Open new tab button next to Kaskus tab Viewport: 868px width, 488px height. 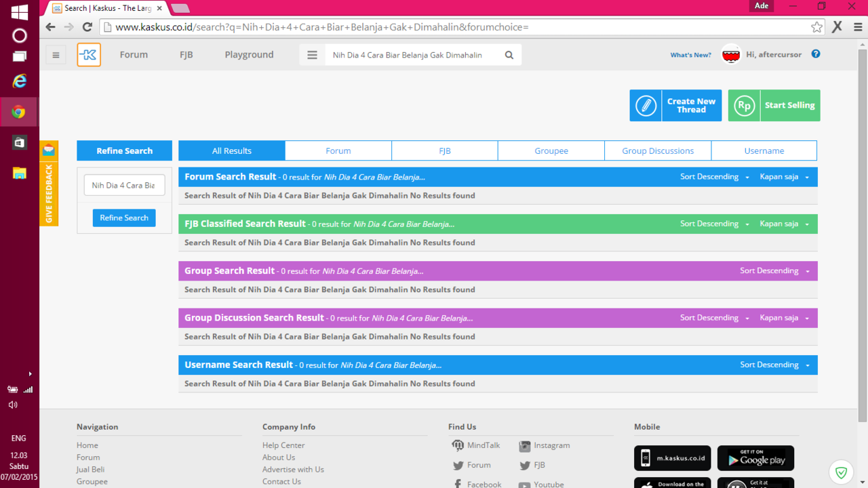point(180,8)
